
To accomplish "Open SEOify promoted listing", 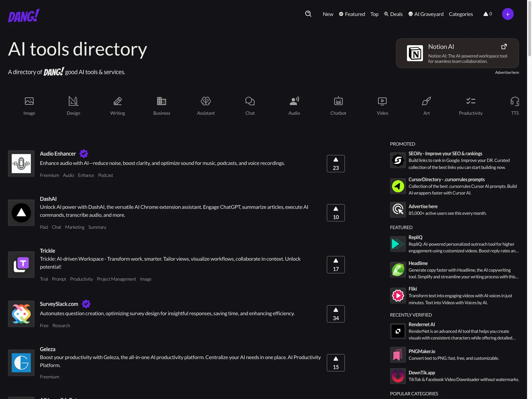I will (x=454, y=160).
